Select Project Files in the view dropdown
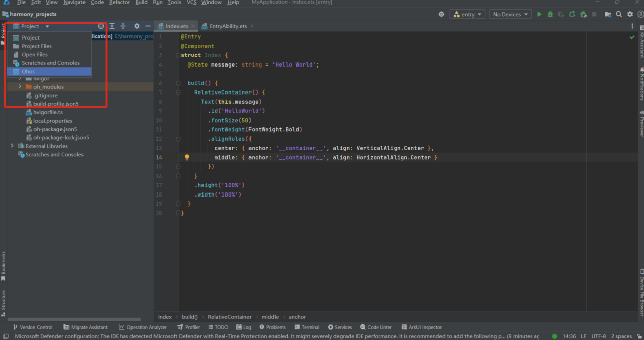The width and height of the screenshot is (644, 340). point(49,46)
